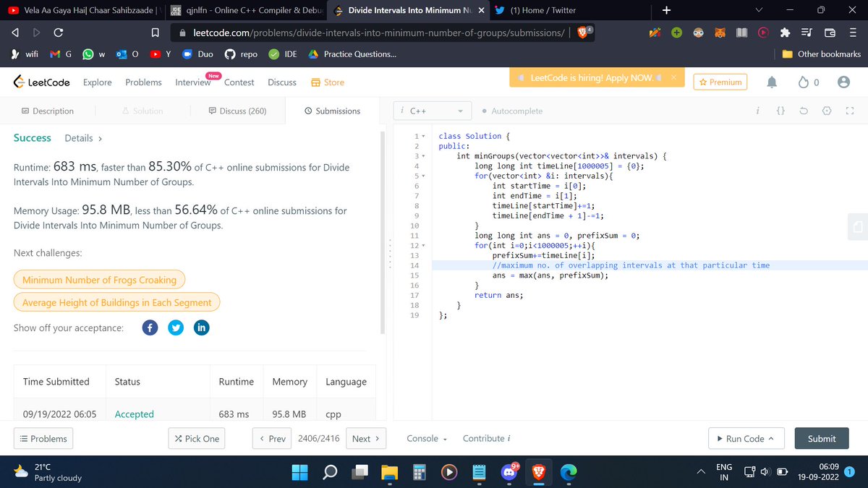Open Discord from taskbar
868x488 pixels.
(509, 472)
